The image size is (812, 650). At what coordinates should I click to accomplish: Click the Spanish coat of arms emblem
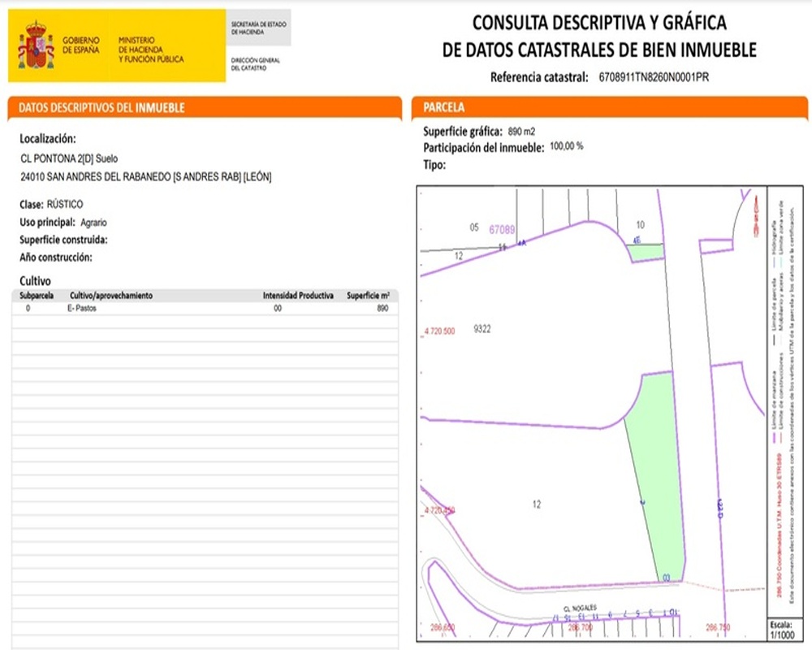point(36,45)
